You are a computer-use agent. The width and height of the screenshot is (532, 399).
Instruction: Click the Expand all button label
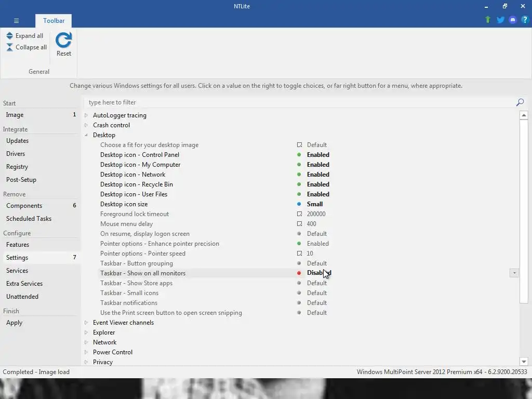pos(29,36)
